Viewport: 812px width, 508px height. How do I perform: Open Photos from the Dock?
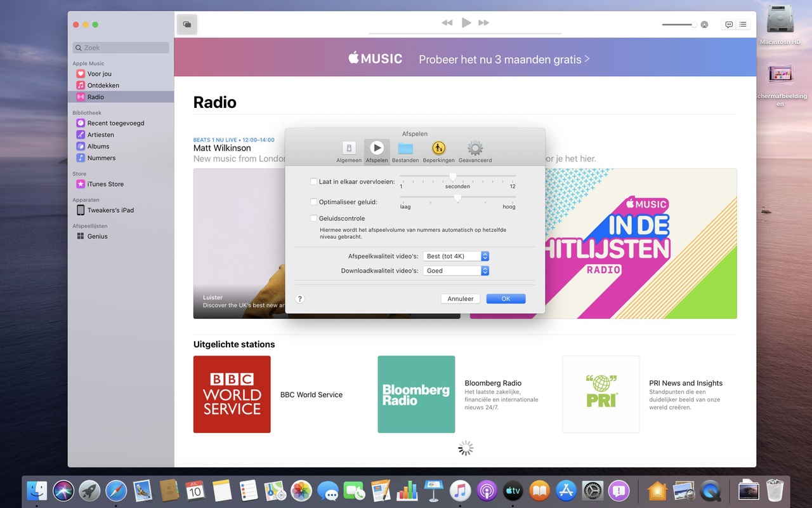(x=301, y=491)
